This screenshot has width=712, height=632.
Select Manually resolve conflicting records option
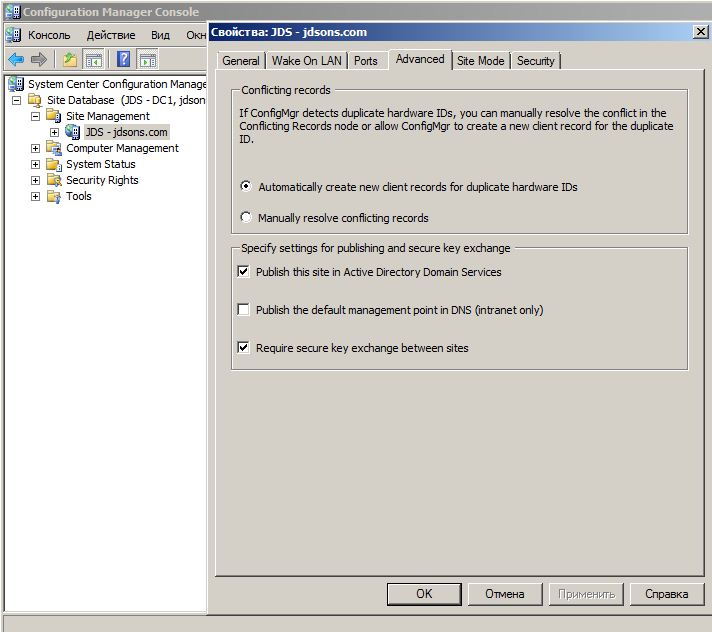[x=246, y=217]
